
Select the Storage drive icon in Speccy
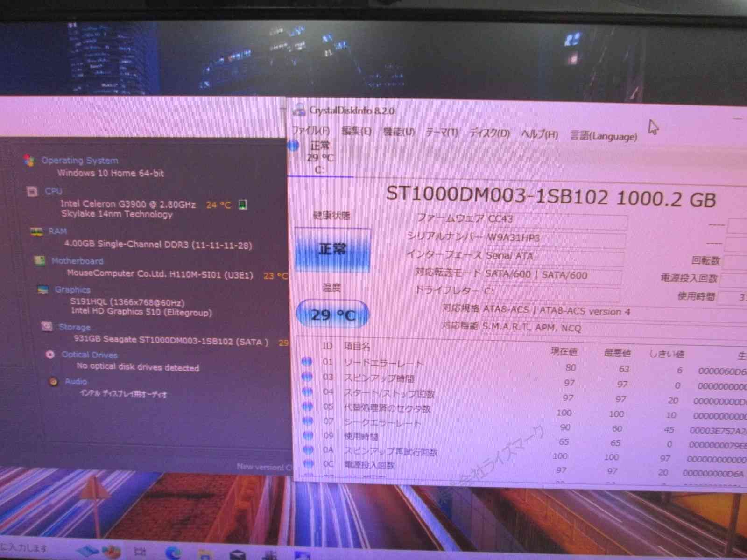pos(47,326)
